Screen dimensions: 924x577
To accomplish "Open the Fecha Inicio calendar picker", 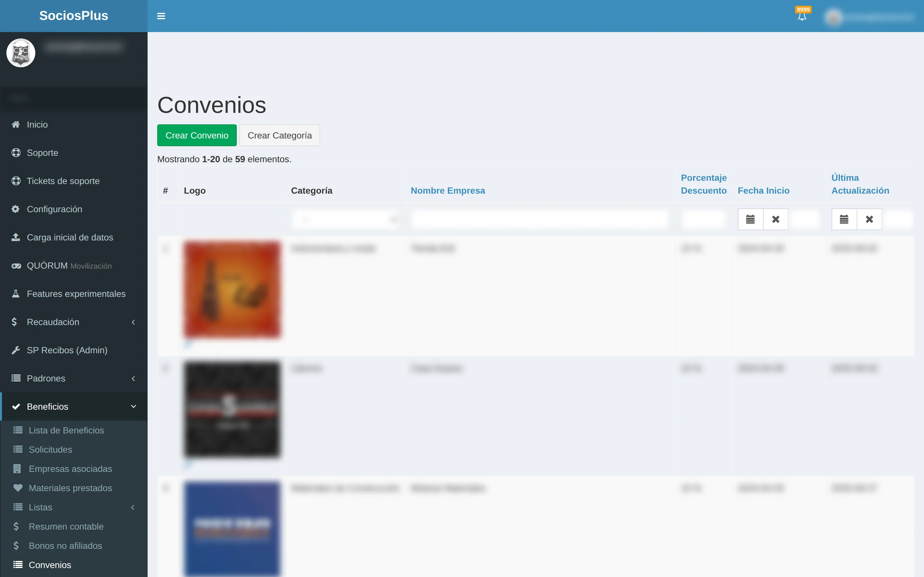I will pyautogui.click(x=750, y=219).
